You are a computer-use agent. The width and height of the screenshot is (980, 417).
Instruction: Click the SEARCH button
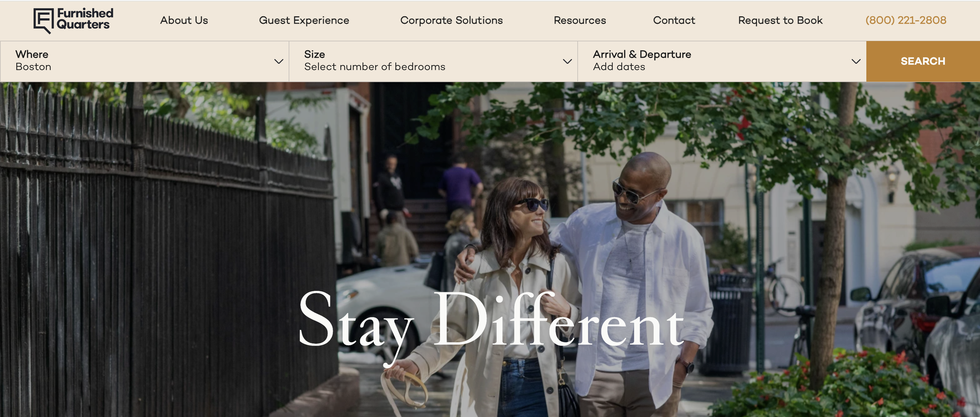(923, 61)
